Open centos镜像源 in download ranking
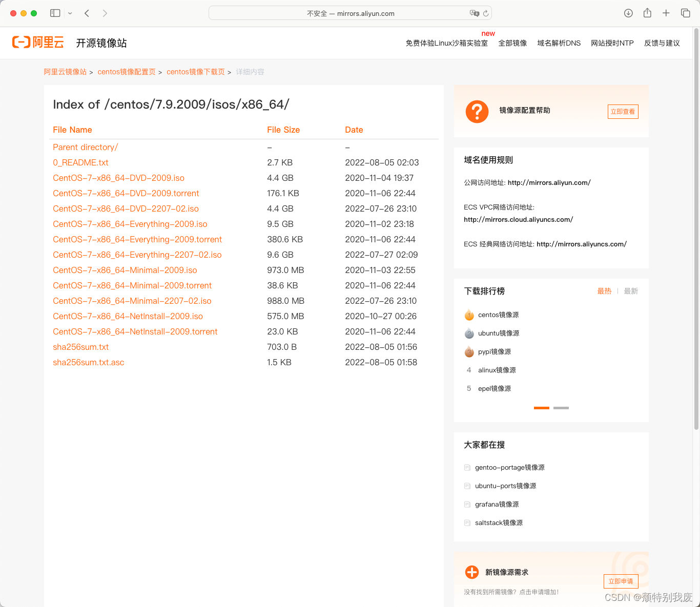 pyautogui.click(x=499, y=315)
